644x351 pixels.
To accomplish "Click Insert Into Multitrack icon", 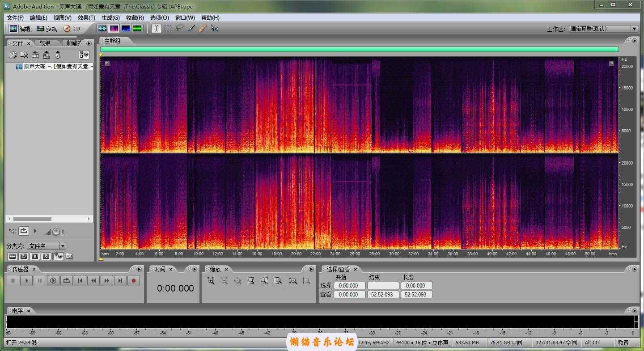I will click(47, 55).
